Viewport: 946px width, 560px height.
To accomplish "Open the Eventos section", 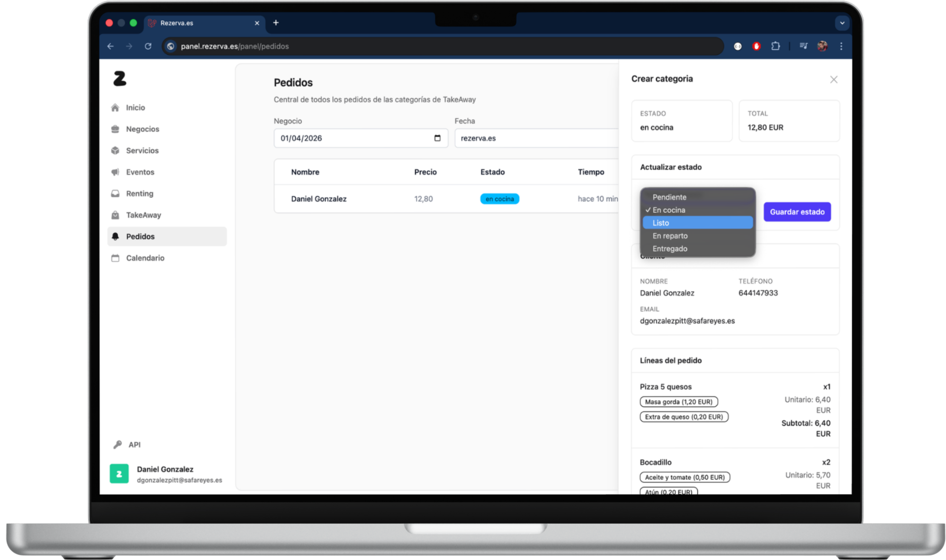I will 140,172.
